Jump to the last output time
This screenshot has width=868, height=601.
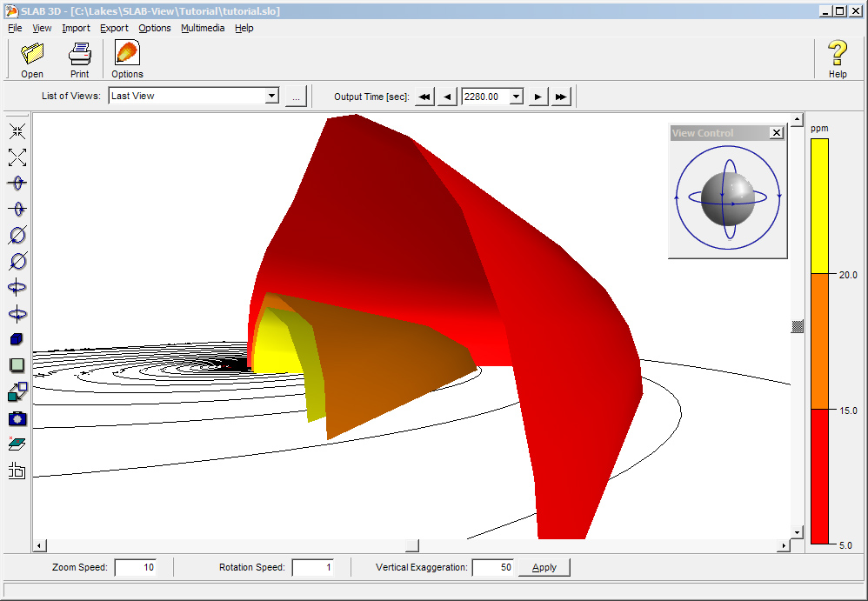[x=561, y=97]
